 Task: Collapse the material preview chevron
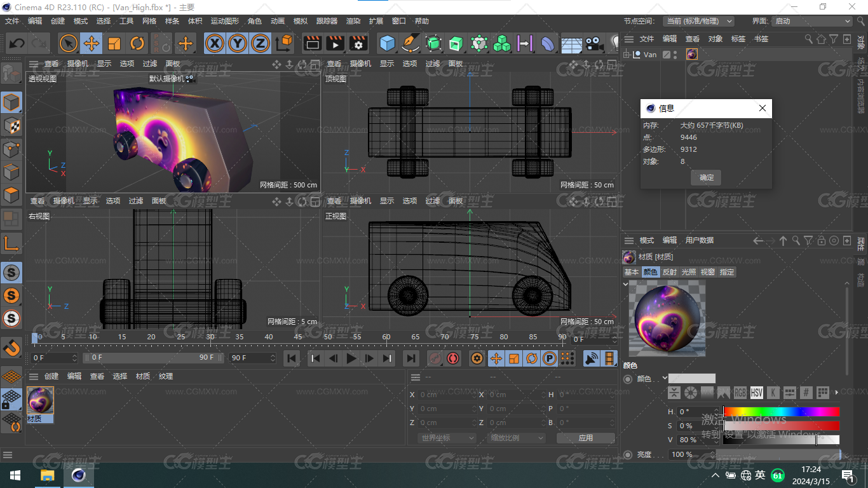(625, 284)
